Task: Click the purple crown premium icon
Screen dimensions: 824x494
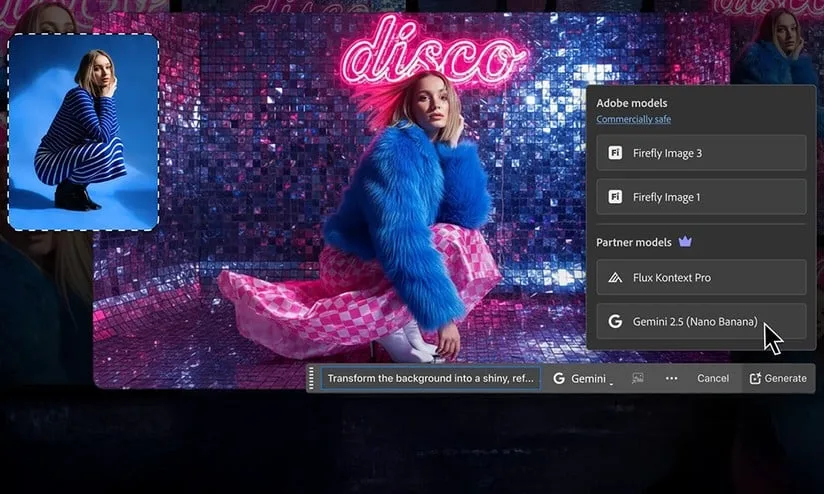Action: pyautogui.click(x=685, y=242)
